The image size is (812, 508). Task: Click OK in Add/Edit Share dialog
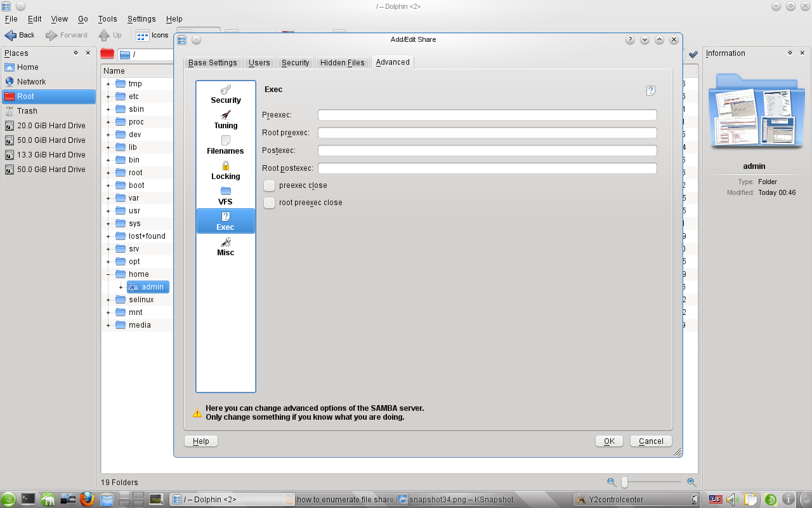click(609, 441)
